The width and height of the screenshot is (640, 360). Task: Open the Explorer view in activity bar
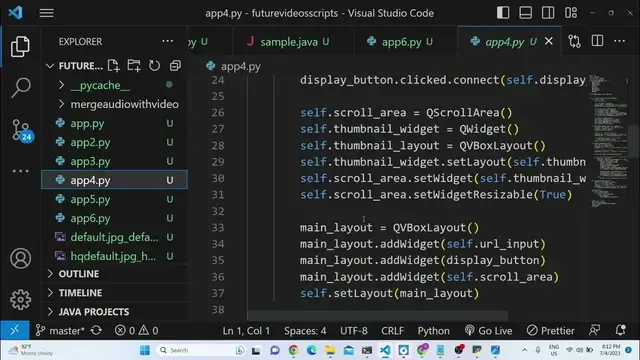pos(20,47)
